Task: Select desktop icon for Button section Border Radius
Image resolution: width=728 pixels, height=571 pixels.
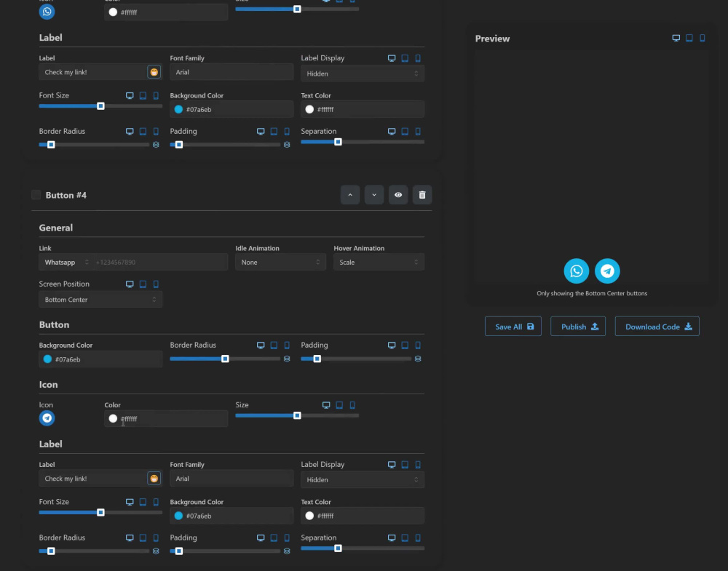Action: [261, 345]
